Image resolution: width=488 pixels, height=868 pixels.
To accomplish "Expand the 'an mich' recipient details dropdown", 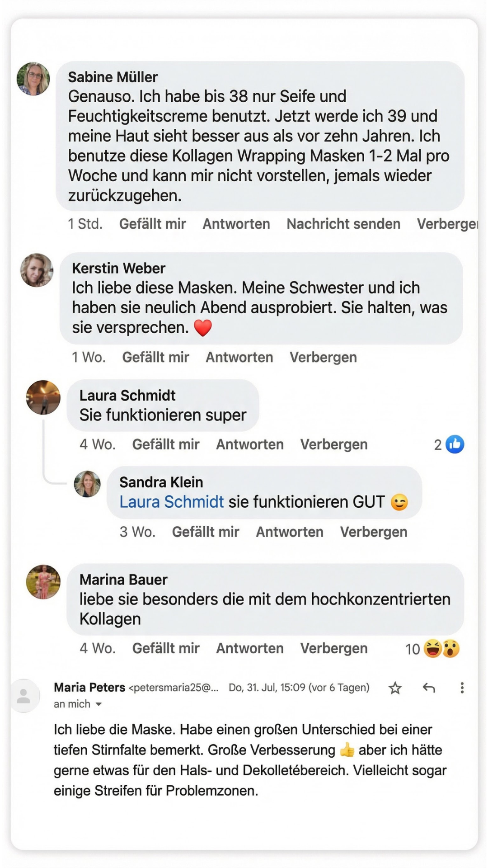I will coord(99,704).
